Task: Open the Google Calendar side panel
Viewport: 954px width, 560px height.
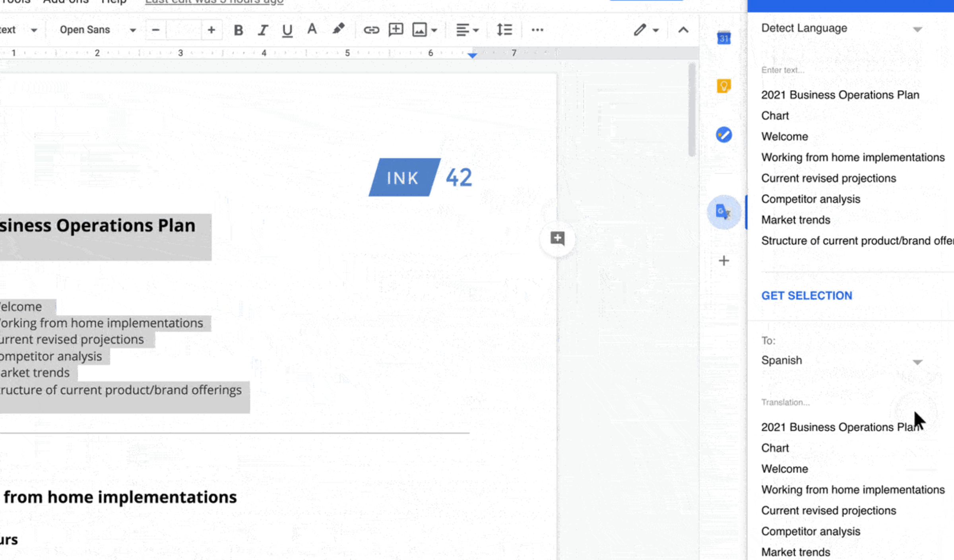Action: coord(723,38)
